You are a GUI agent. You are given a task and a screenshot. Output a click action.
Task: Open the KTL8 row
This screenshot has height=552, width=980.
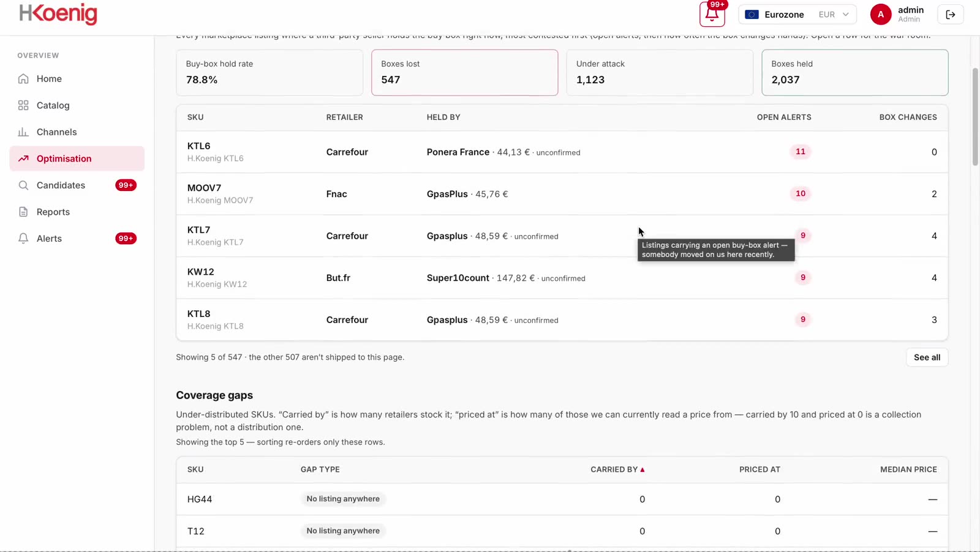(x=562, y=319)
